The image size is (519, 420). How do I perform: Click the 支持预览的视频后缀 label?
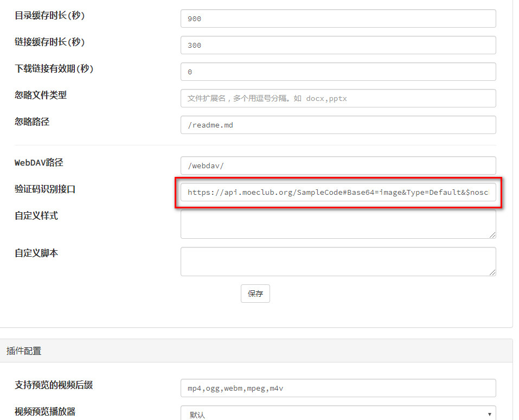click(54, 385)
